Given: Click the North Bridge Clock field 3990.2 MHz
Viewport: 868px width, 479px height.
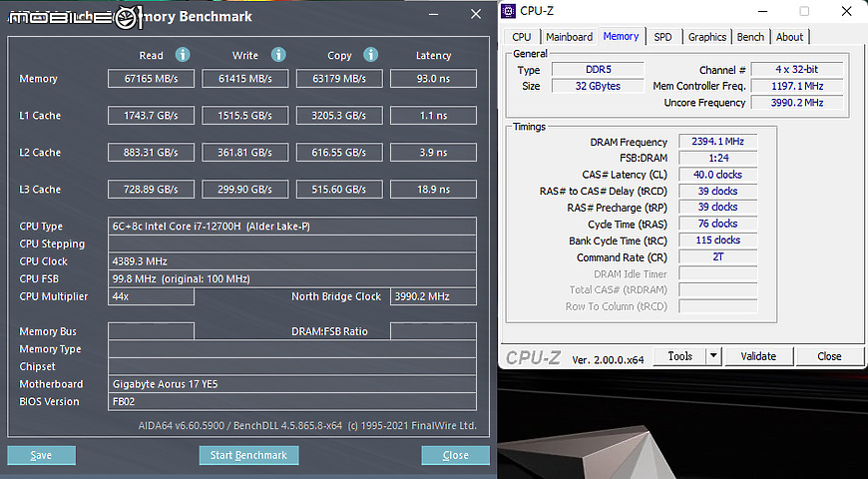Looking at the screenshot, I should tap(433, 296).
